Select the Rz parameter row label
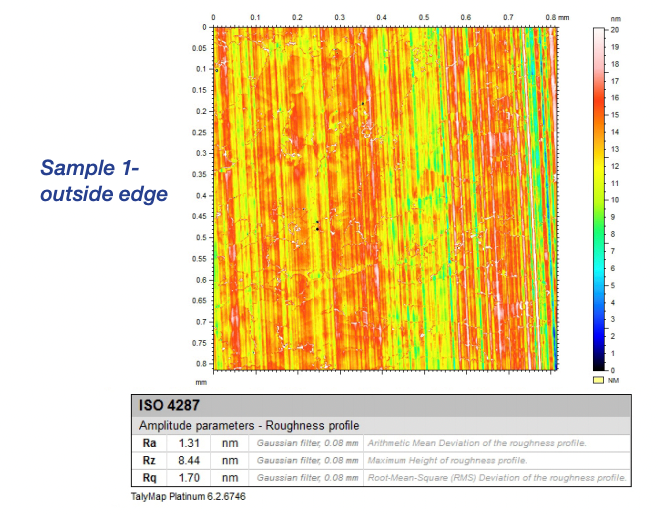The width and height of the screenshot is (658, 514). pyautogui.click(x=149, y=460)
